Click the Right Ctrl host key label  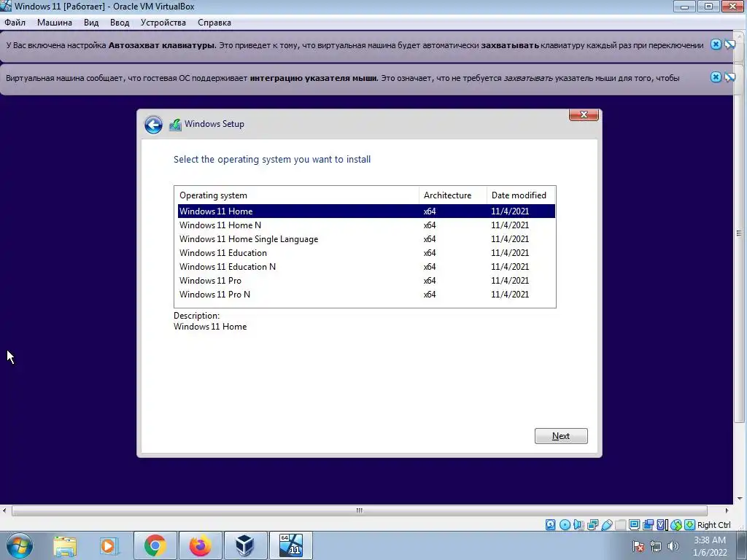tap(713, 525)
